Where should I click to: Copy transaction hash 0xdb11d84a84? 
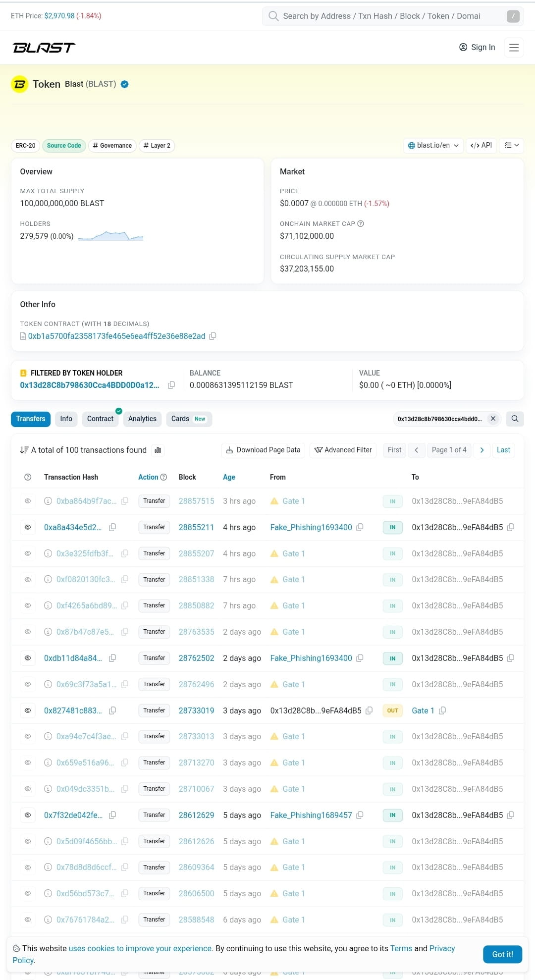[x=112, y=658]
